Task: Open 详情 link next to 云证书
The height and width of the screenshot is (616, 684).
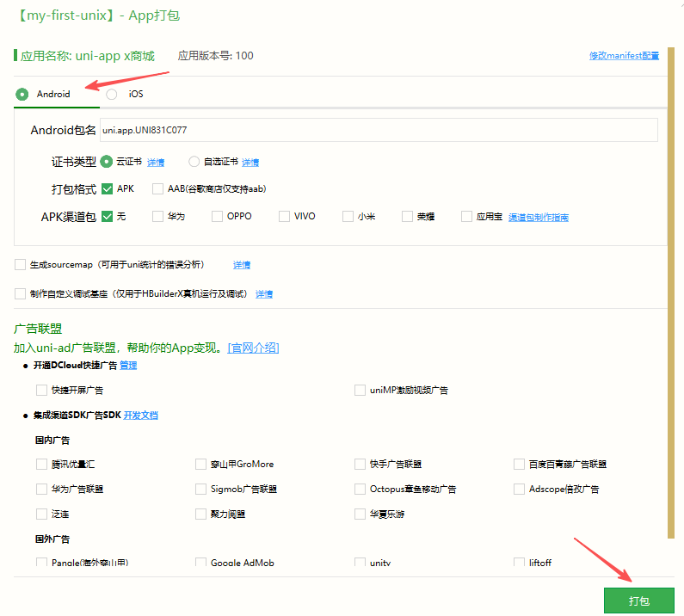Action: (156, 163)
